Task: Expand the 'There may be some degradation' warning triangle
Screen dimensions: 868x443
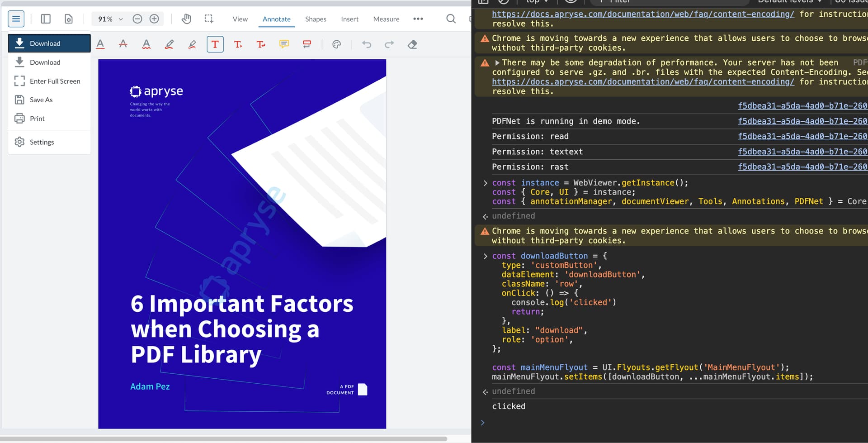Action: click(497, 63)
